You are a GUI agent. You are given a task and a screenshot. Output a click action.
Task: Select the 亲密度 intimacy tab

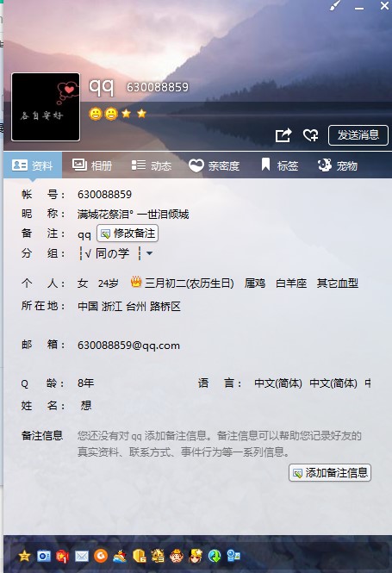click(214, 165)
